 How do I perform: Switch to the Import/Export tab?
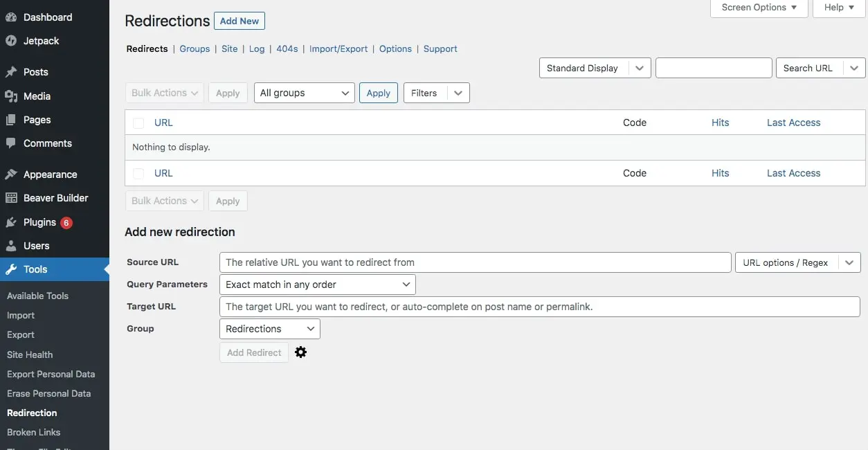pos(338,48)
